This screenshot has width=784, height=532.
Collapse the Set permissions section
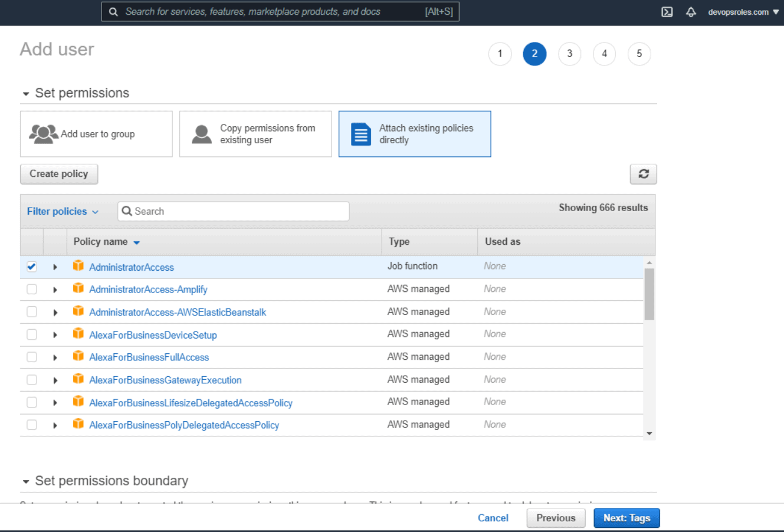tap(25, 93)
